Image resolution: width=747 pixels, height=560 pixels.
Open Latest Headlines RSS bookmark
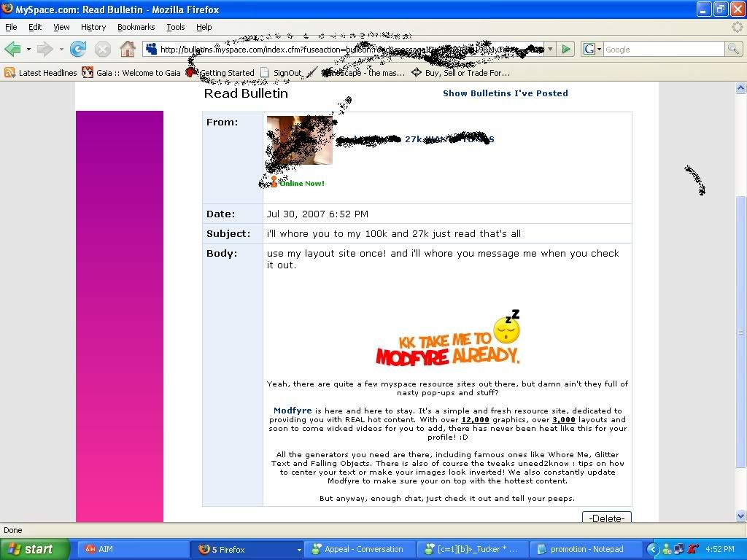tap(41, 73)
